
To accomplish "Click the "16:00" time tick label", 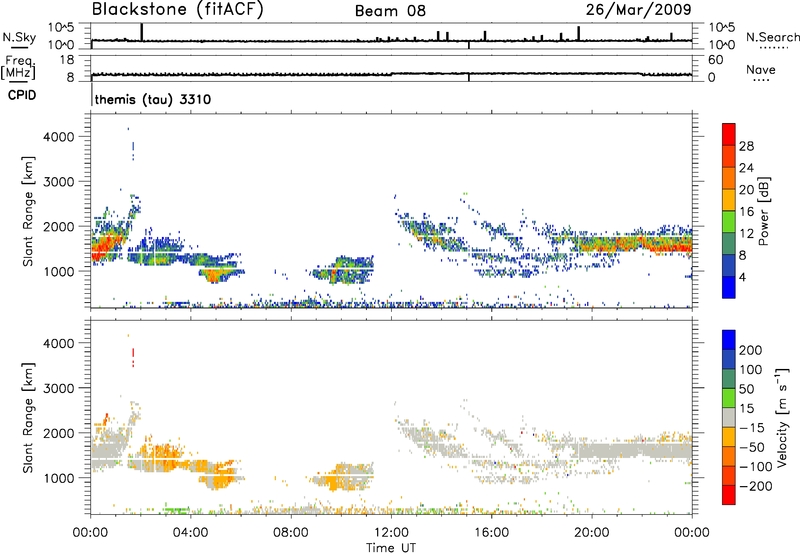I will [x=491, y=533].
